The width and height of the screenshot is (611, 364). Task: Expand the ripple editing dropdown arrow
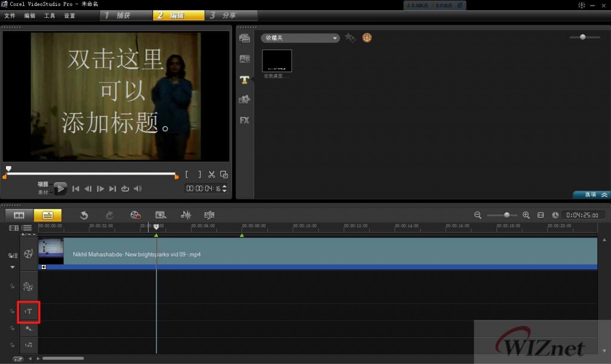coord(13,267)
